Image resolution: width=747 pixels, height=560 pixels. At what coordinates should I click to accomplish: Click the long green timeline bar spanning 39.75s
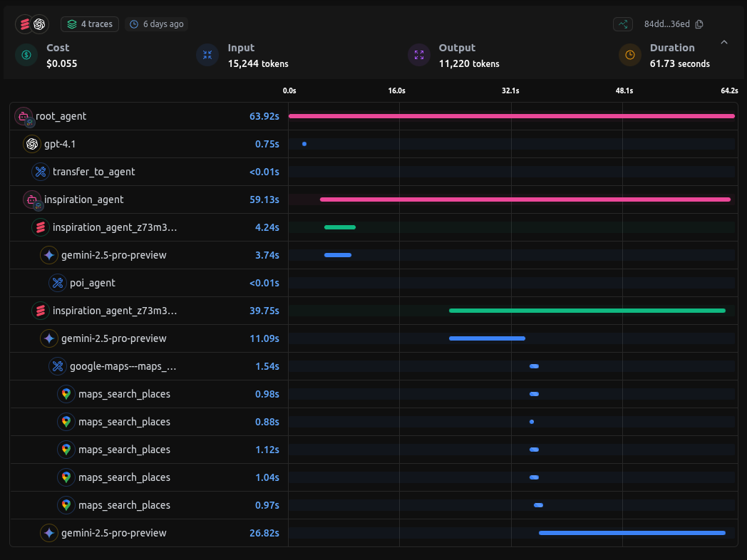586,310
